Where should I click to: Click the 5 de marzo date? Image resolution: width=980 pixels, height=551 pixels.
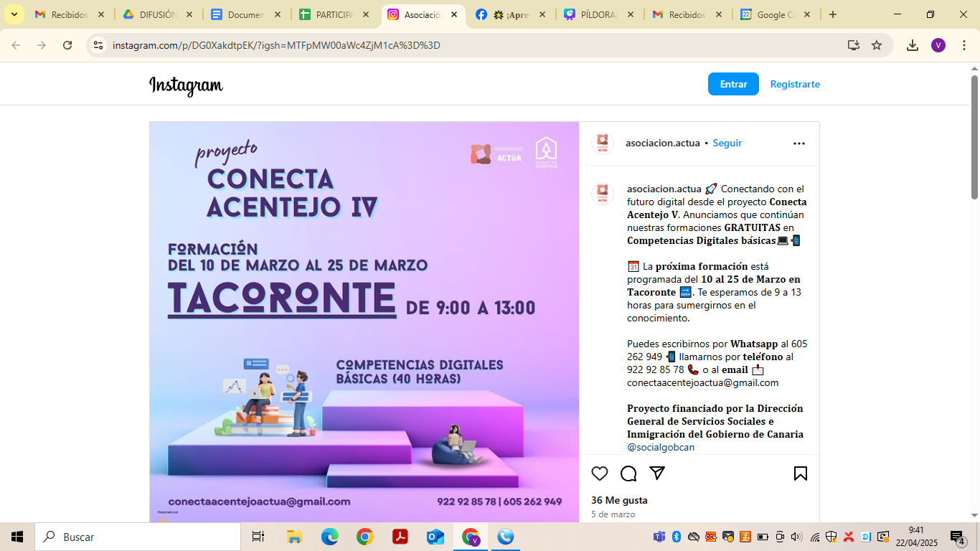tap(613, 514)
